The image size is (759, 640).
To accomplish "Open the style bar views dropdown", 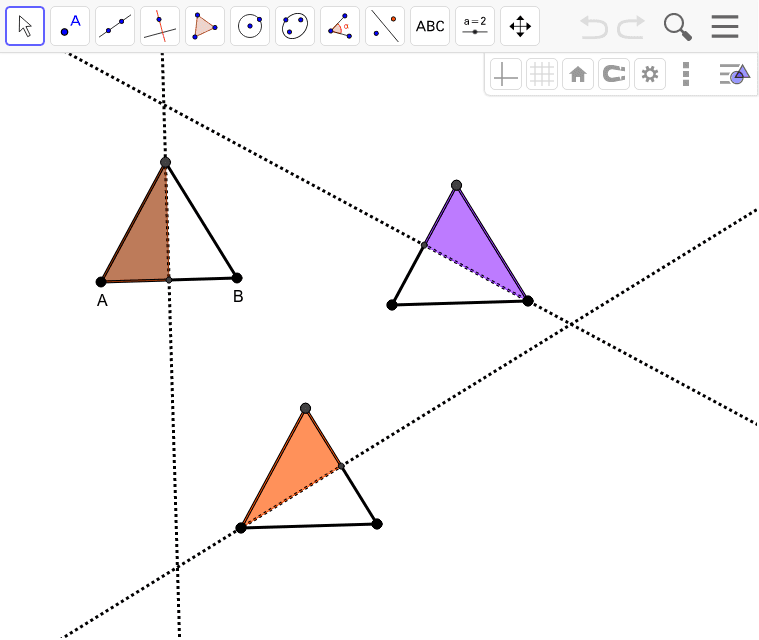I will point(735,75).
